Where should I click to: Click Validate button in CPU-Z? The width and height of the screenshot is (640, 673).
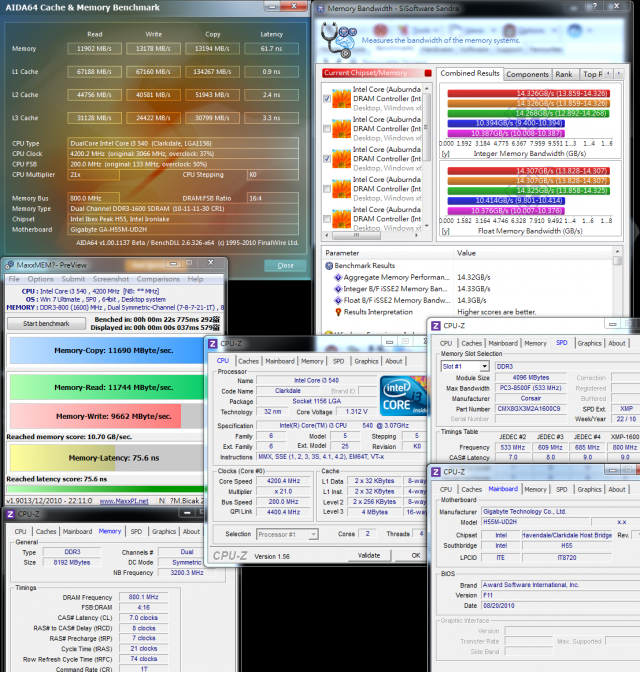(369, 555)
